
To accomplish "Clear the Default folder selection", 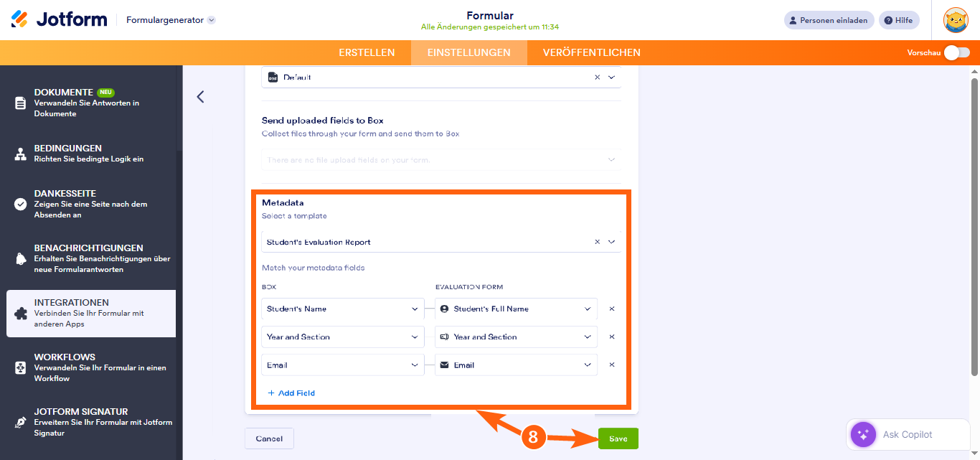I will (x=597, y=77).
